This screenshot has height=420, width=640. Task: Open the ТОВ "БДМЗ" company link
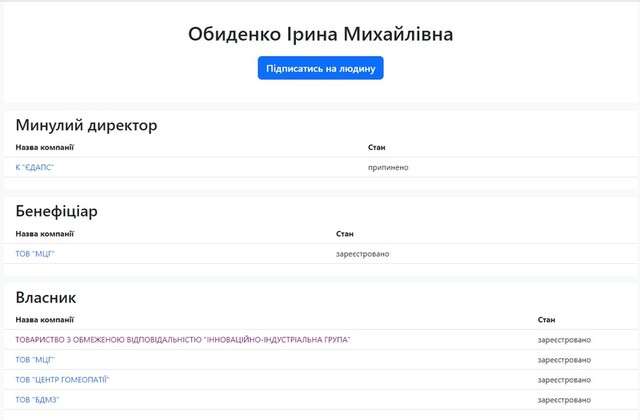tap(38, 400)
